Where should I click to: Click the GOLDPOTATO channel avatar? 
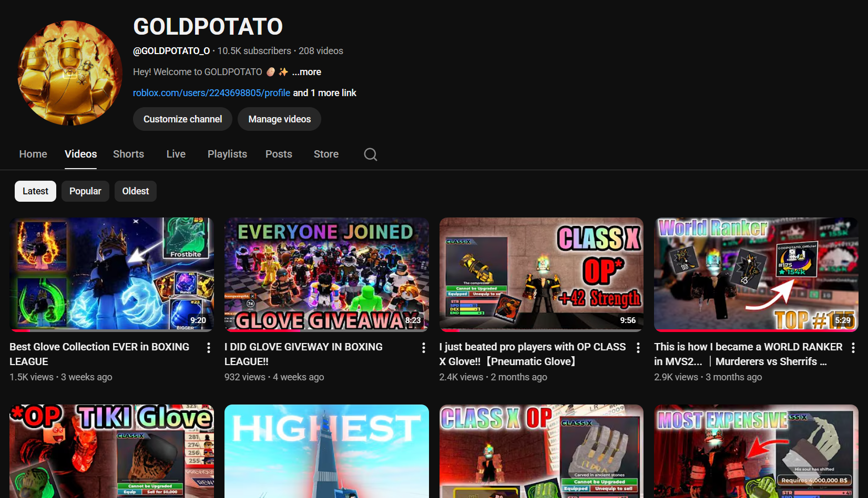70,73
